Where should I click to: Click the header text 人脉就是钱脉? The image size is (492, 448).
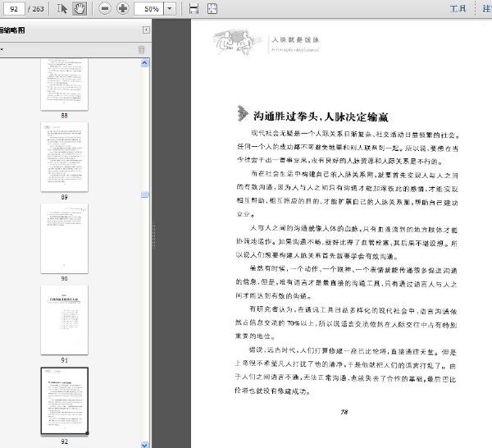point(295,39)
